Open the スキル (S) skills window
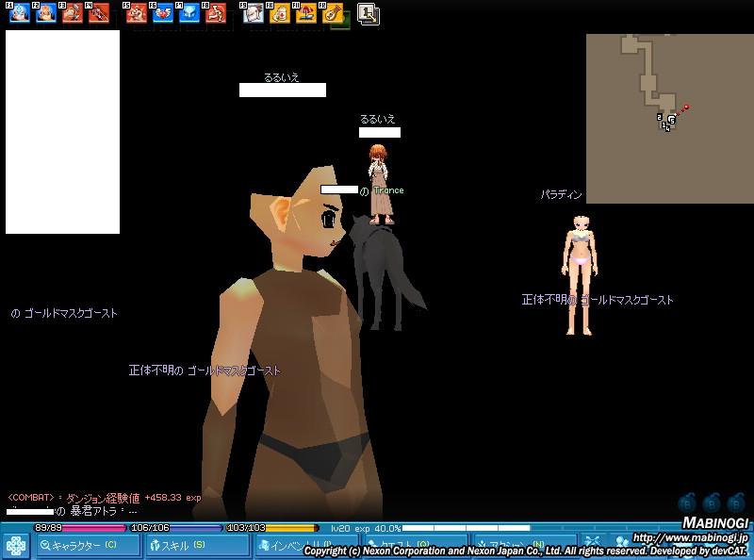This screenshot has height=560, width=754. click(198, 546)
